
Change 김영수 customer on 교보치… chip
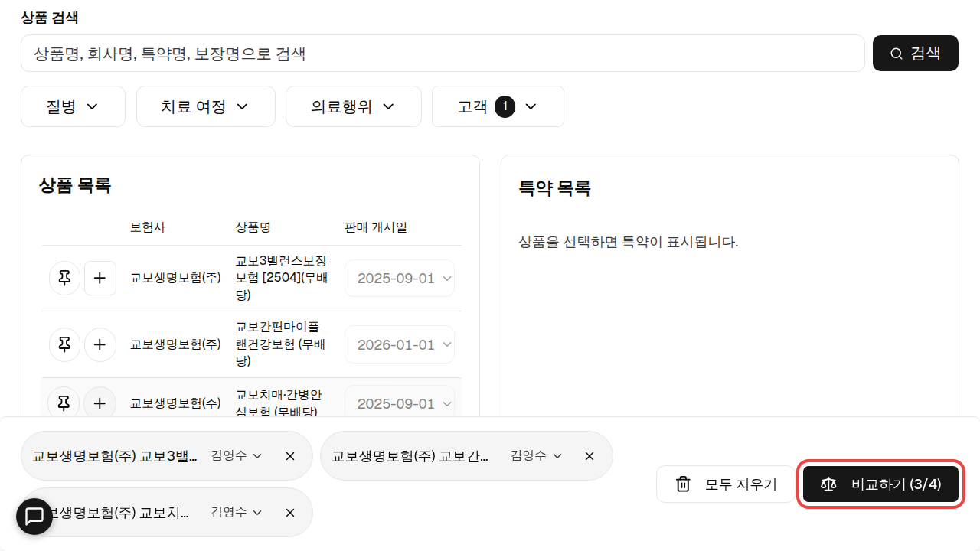(x=237, y=512)
